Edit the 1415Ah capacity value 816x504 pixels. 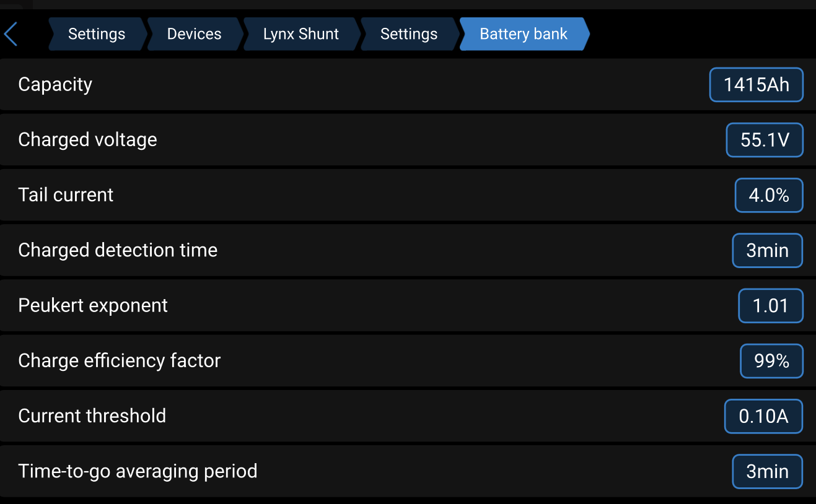756,85
